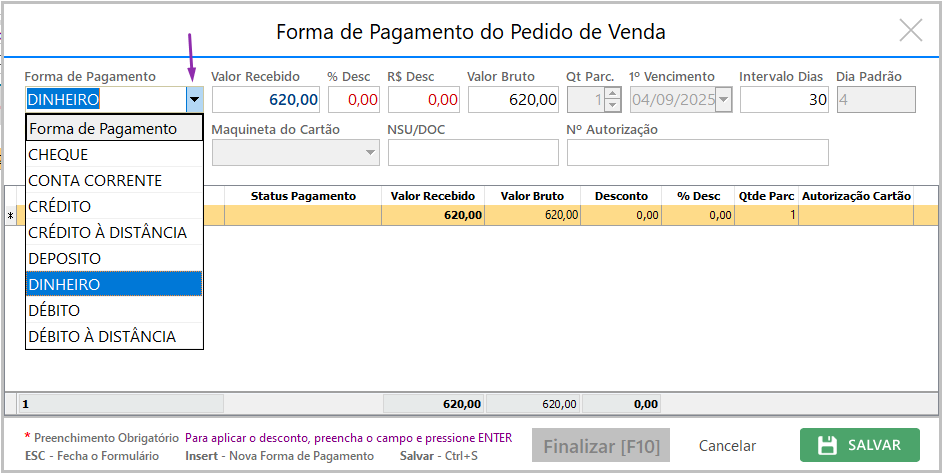
Task: Click the Cancelar button
Action: click(x=727, y=446)
